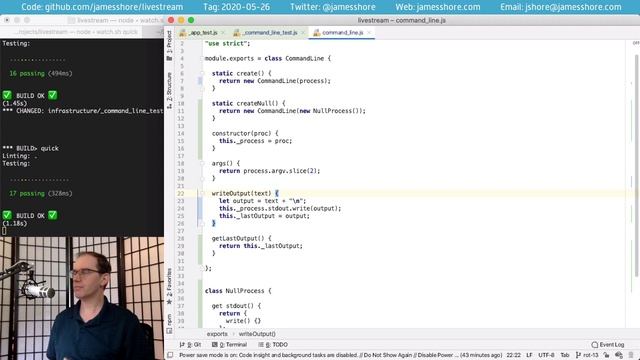Click '16 passing' text in terminal window

27,73
